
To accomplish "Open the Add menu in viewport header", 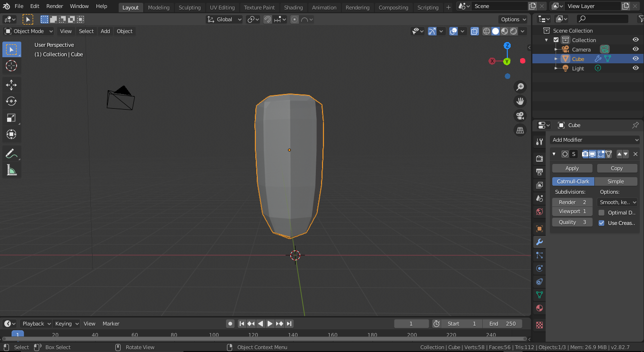I will 105,31.
